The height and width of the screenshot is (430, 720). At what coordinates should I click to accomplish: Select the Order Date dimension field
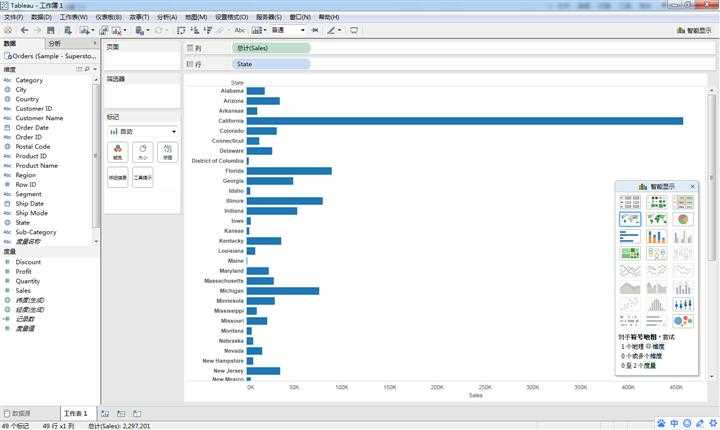(x=32, y=128)
